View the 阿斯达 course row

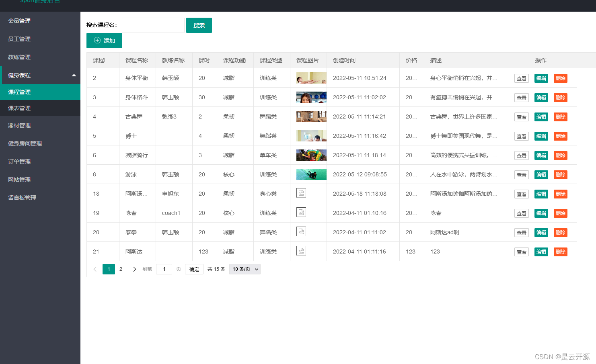pyautogui.click(x=522, y=252)
